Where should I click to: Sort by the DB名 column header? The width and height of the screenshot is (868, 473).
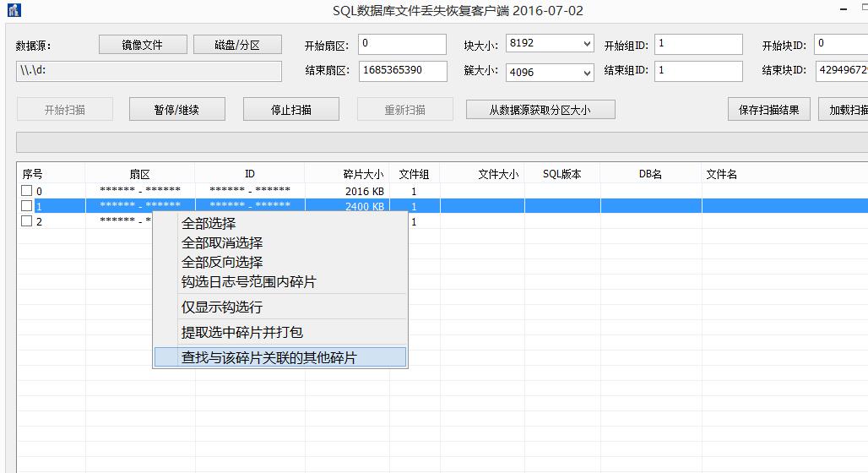pos(650,174)
